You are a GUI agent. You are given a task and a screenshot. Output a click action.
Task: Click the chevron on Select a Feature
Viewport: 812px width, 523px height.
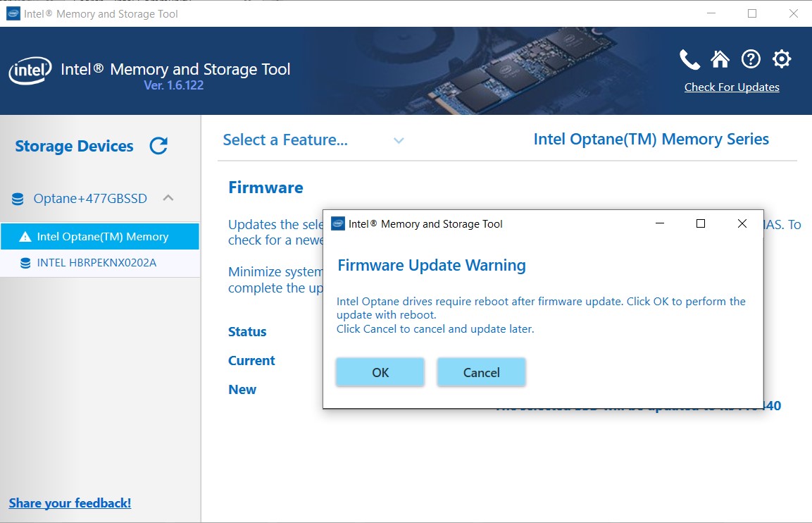coord(399,141)
